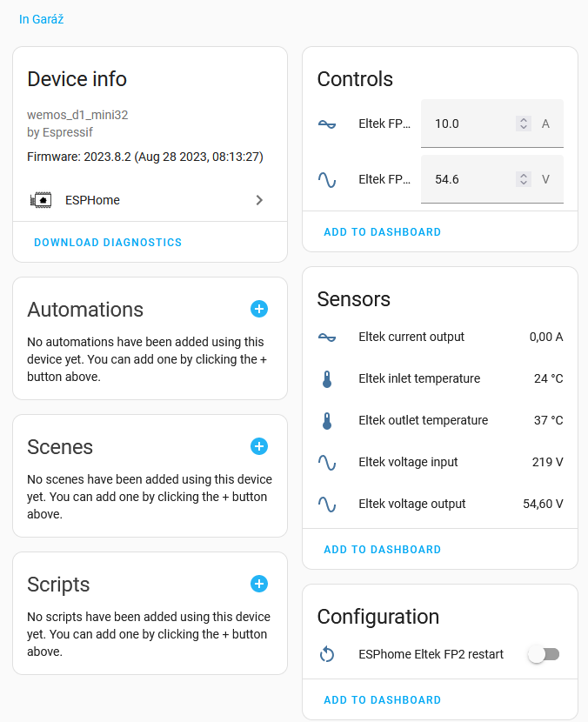588x722 pixels.
Task: Toggle the ESPhome Eltek FP2 restart switch
Action: pyautogui.click(x=544, y=654)
